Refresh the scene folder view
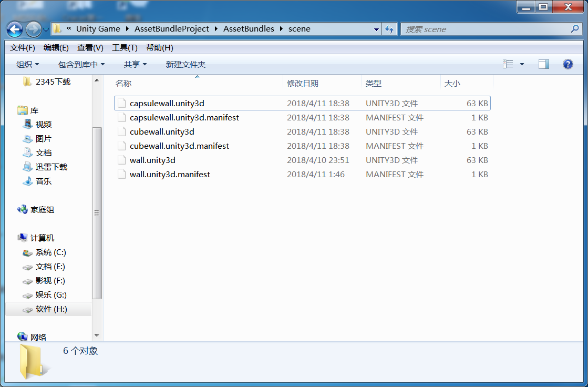 point(389,29)
